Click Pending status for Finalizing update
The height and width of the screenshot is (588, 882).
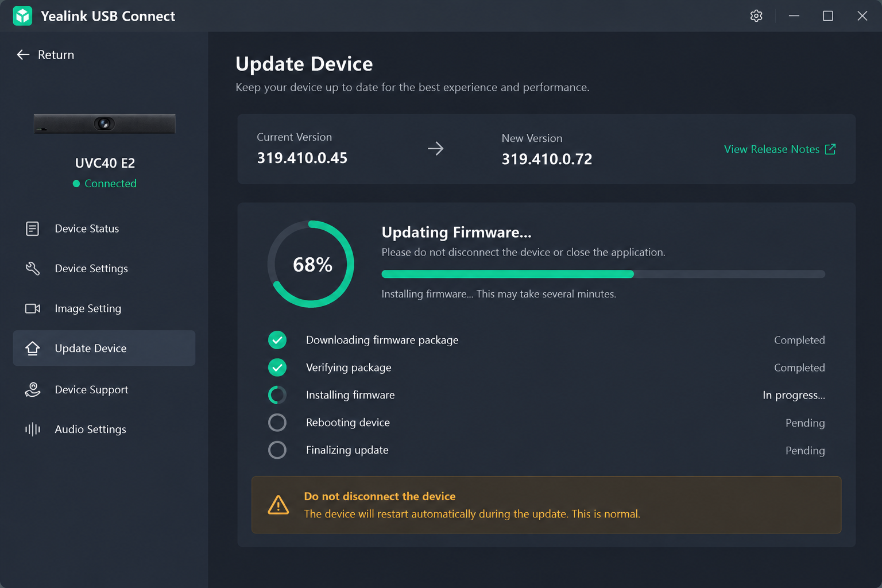[805, 451]
